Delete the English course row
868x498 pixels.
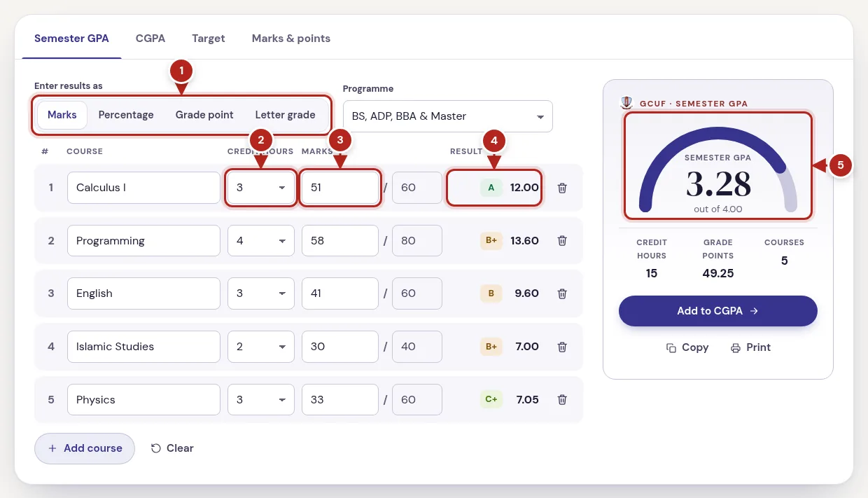pos(561,293)
